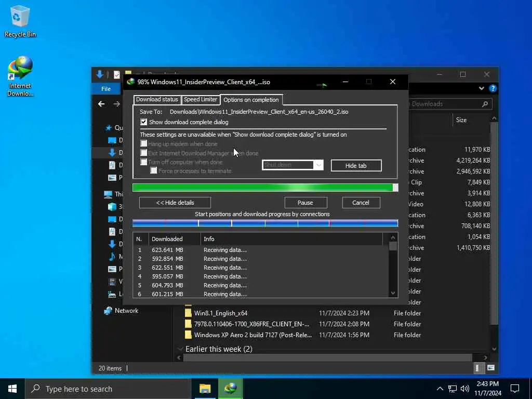The width and height of the screenshot is (532, 399).
Task: Click the Explorer forward arrow
Action: pyautogui.click(x=117, y=104)
